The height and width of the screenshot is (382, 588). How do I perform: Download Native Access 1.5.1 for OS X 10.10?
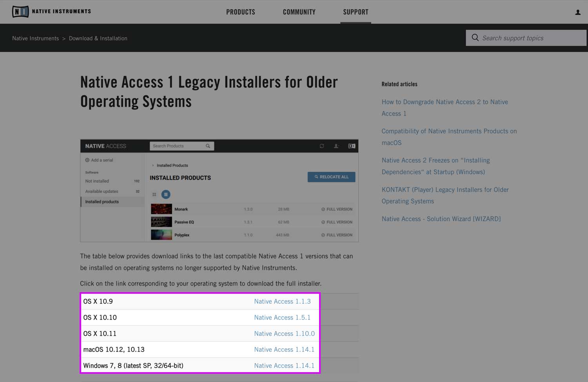pos(283,317)
